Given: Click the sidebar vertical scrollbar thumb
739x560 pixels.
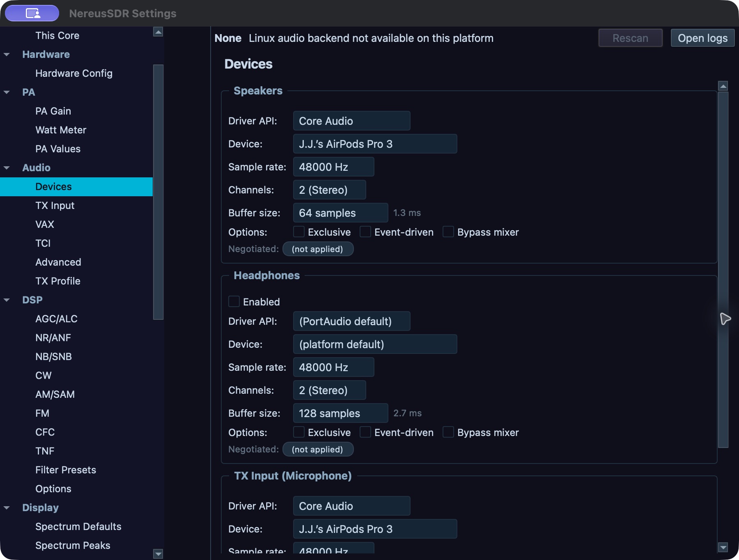Looking at the screenshot, I should tap(158, 192).
